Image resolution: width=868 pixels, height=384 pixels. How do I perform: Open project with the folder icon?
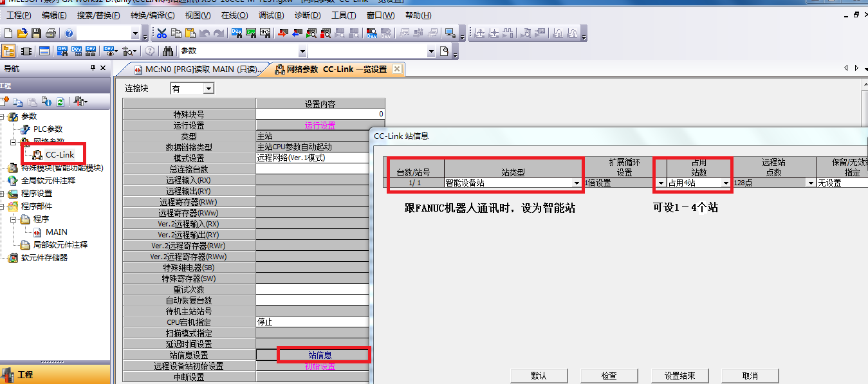coord(23,33)
